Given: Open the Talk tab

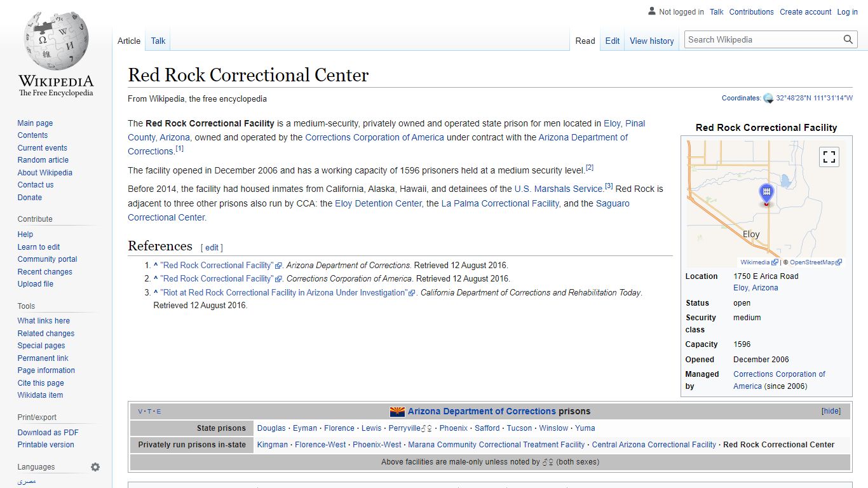Looking at the screenshot, I should (x=158, y=41).
